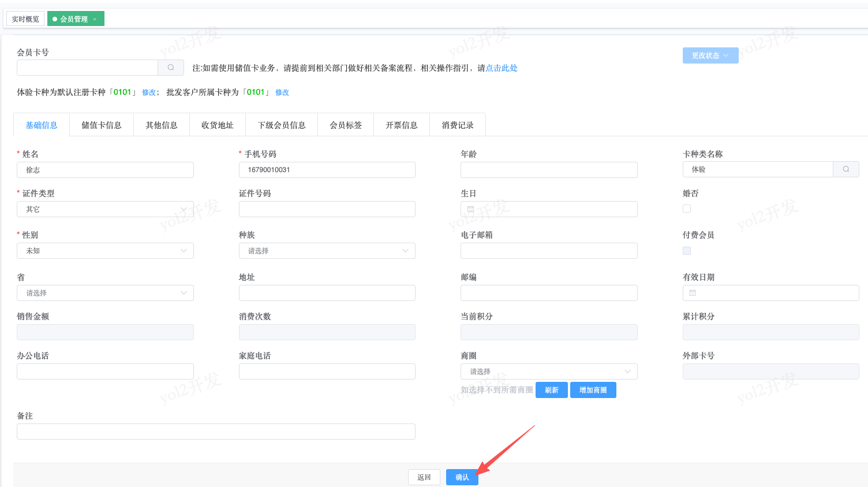Focus the 年龄 input field
The height and width of the screenshot is (487, 868).
(549, 170)
